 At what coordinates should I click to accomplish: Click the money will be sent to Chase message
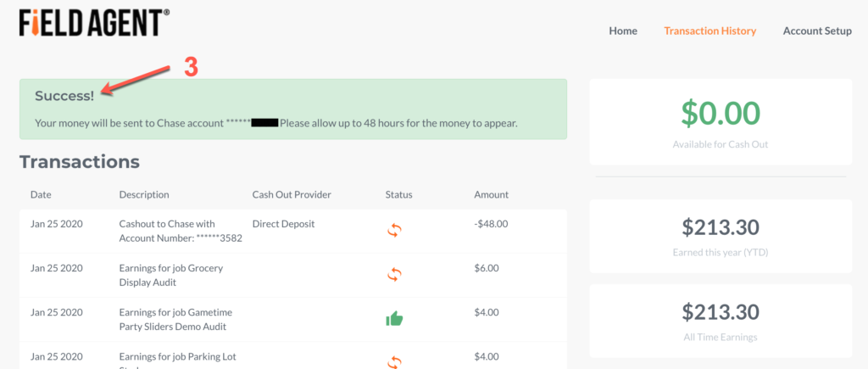pos(276,123)
